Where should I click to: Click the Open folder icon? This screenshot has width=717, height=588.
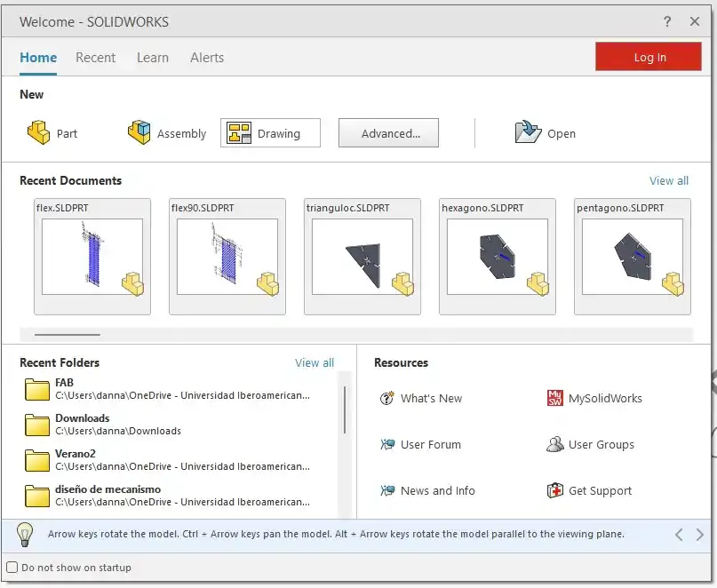tap(528, 132)
